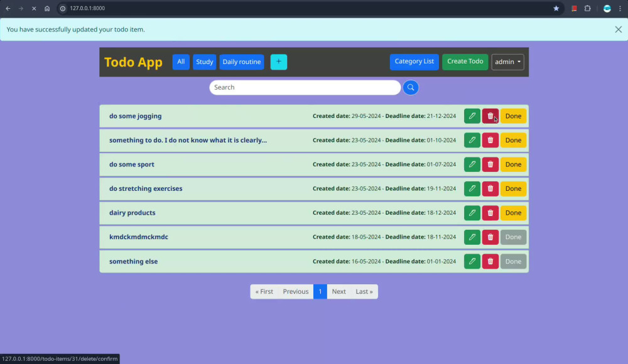Stop loading the page
Image resolution: width=628 pixels, height=364 pixels.
(x=34, y=8)
